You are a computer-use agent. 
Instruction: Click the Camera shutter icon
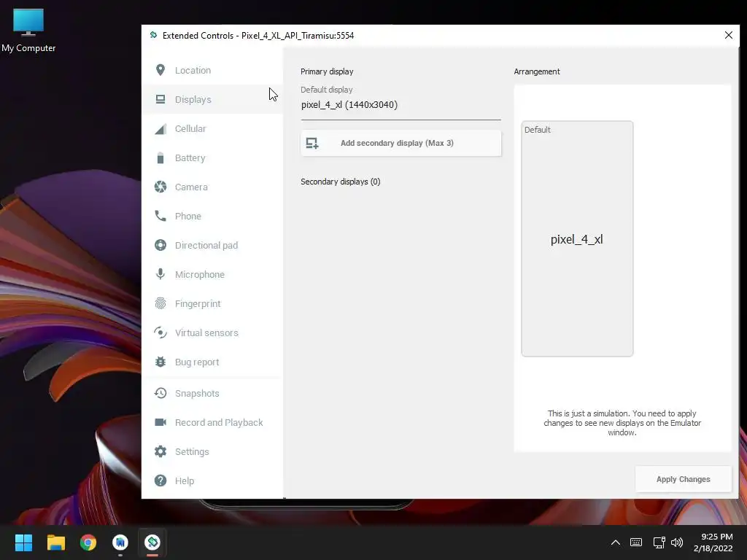pyautogui.click(x=160, y=187)
